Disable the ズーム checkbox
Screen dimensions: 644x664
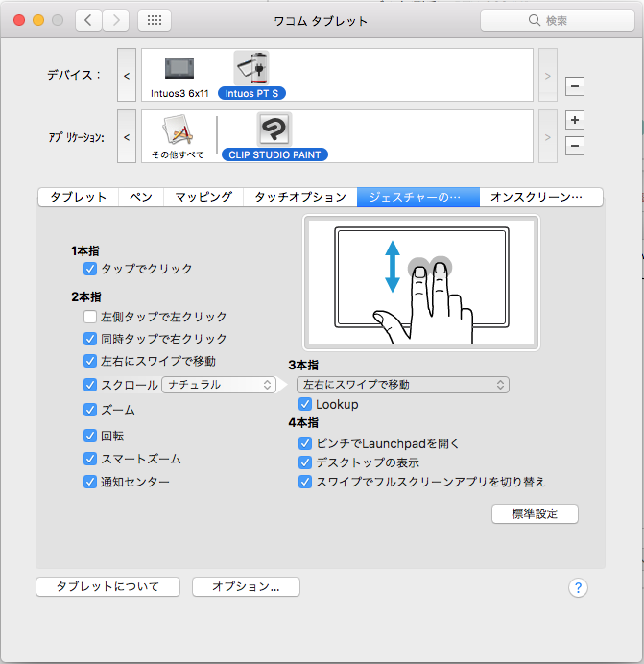pyautogui.click(x=90, y=410)
